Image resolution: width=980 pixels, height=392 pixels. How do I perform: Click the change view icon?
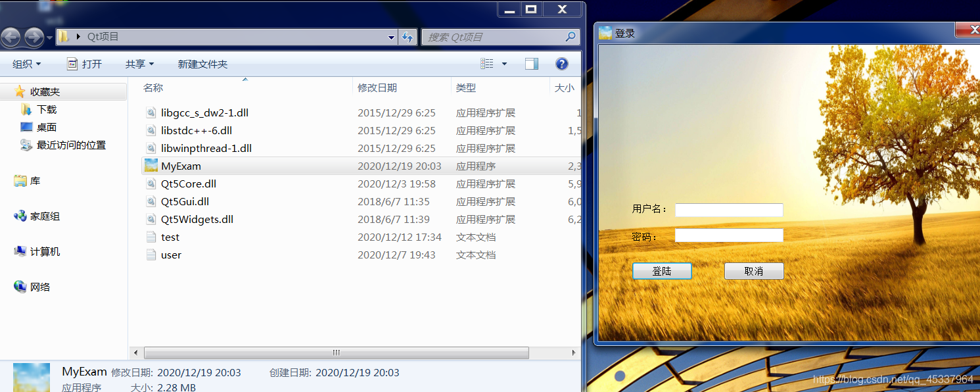point(487,64)
